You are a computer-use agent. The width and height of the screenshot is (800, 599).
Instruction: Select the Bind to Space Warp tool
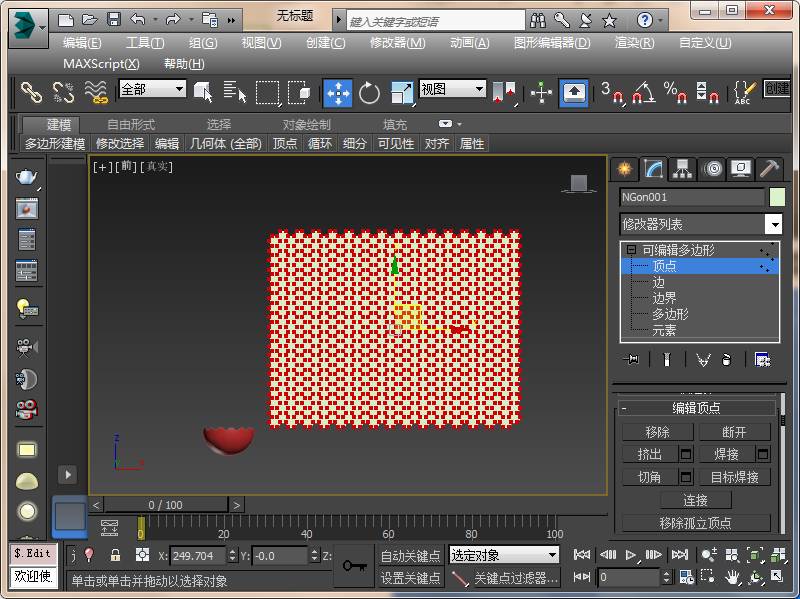click(x=96, y=92)
